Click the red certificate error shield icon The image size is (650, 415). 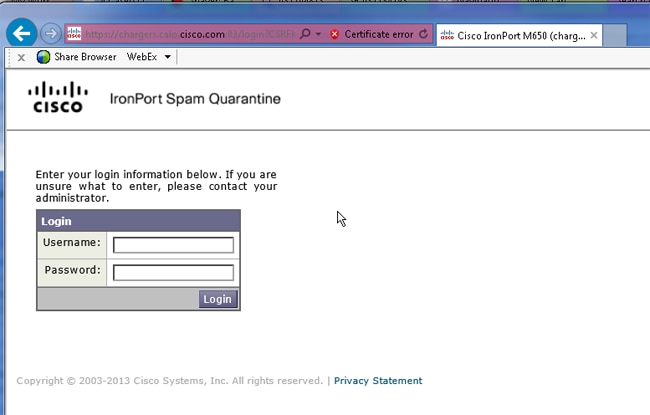point(335,34)
